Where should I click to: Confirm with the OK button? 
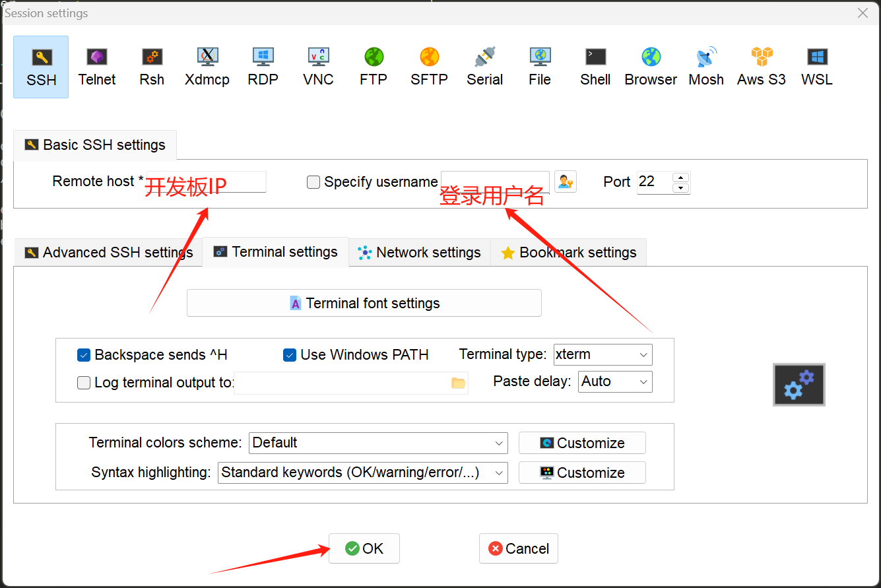(x=364, y=548)
